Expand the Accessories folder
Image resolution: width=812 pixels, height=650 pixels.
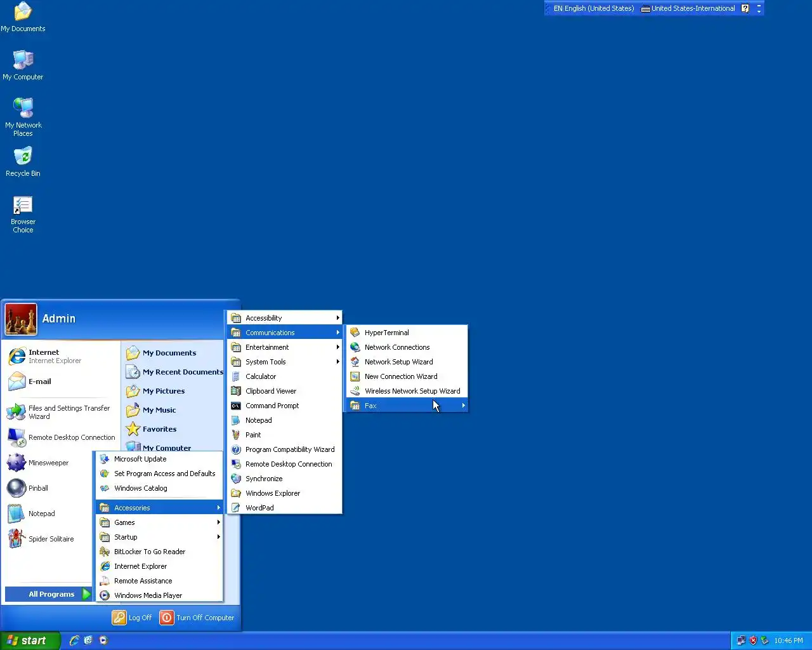point(159,508)
